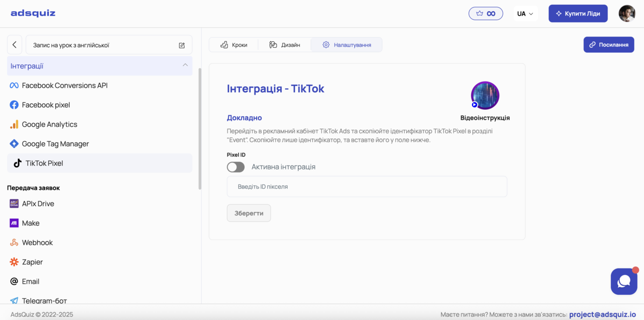The image size is (644, 320).
Task: Click the sidebar vertical scrollbar
Action: pyautogui.click(x=200, y=129)
